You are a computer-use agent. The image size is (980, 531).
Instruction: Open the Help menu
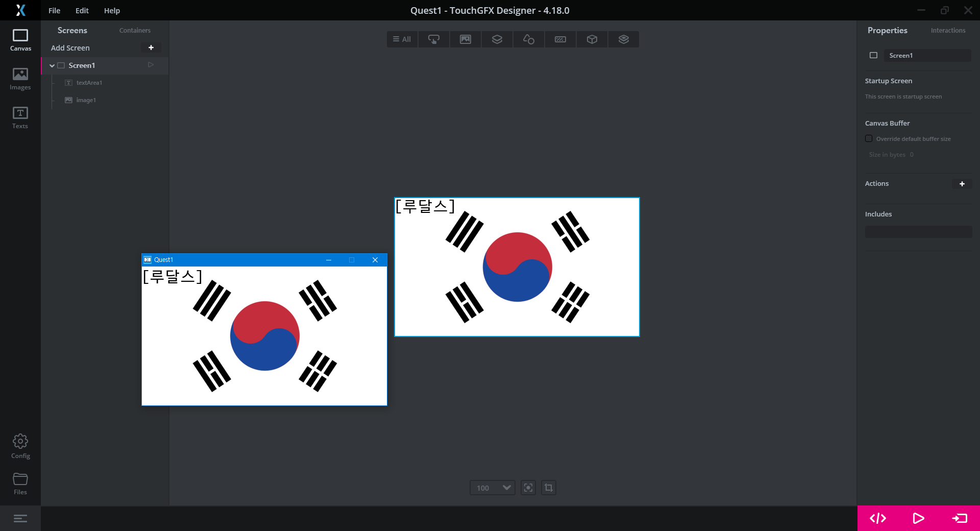[x=112, y=10]
